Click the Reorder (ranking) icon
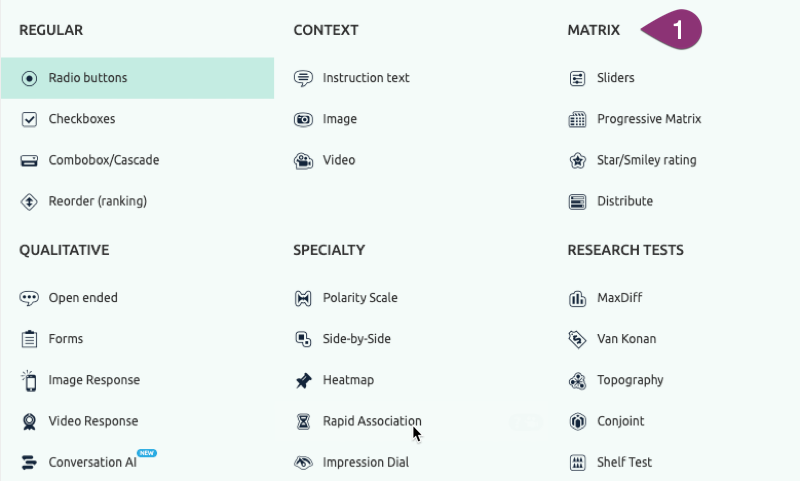 pos(29,201)
